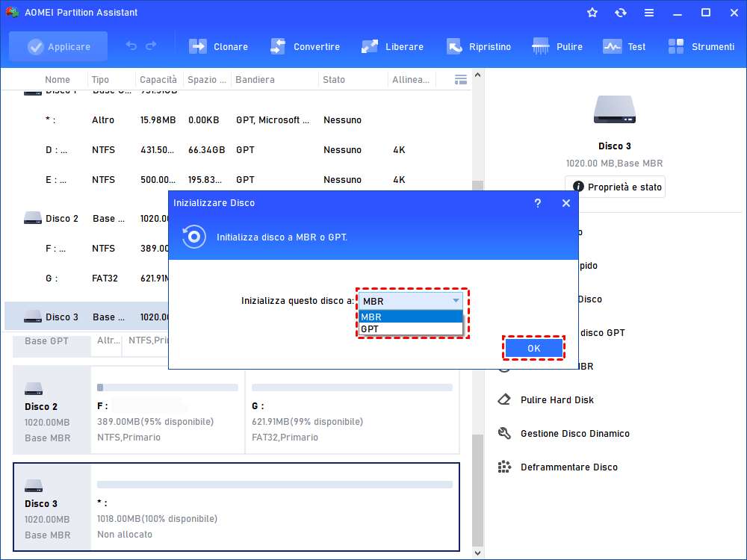Open the Convertire tool

pyautogui.click(x=305, y=46)
